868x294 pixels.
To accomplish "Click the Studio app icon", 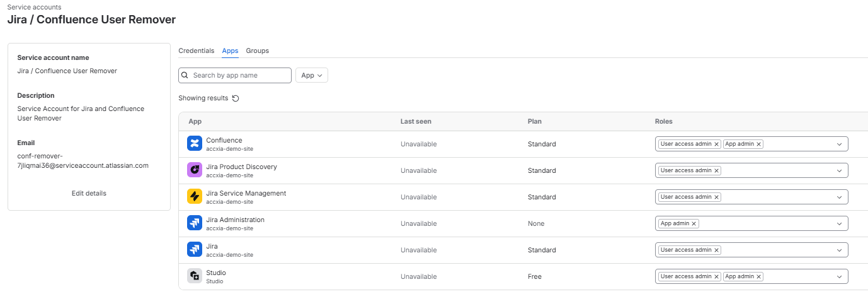I will pyautogui.click(x=194, y=276).
